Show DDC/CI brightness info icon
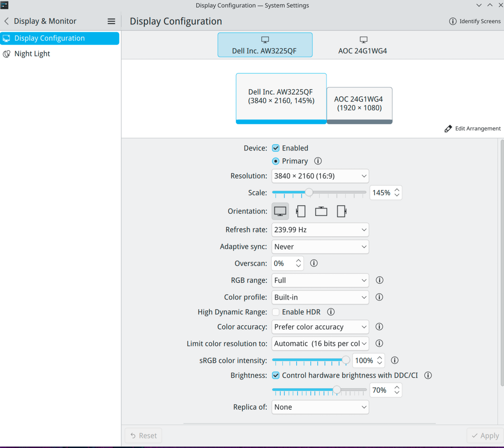Image resolution: width=504 pixels, height=448 pixels. 428,375
